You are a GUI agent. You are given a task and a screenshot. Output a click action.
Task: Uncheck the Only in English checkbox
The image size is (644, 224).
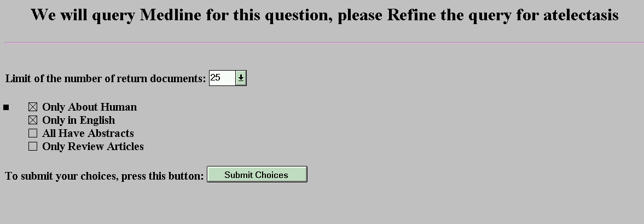[x=33, y=120]
